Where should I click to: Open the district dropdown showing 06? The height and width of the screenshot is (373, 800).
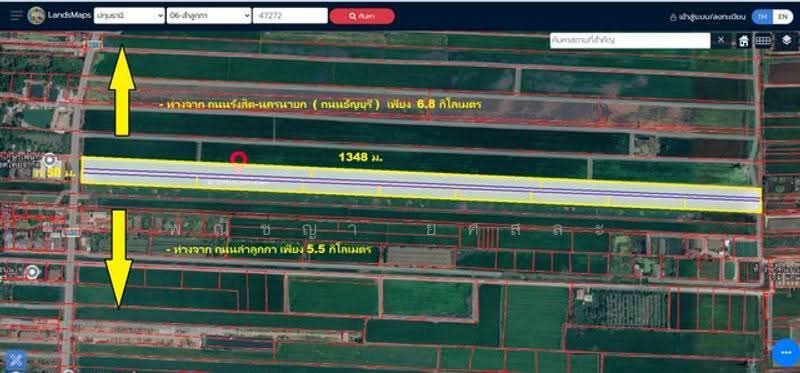coord(209,16)
